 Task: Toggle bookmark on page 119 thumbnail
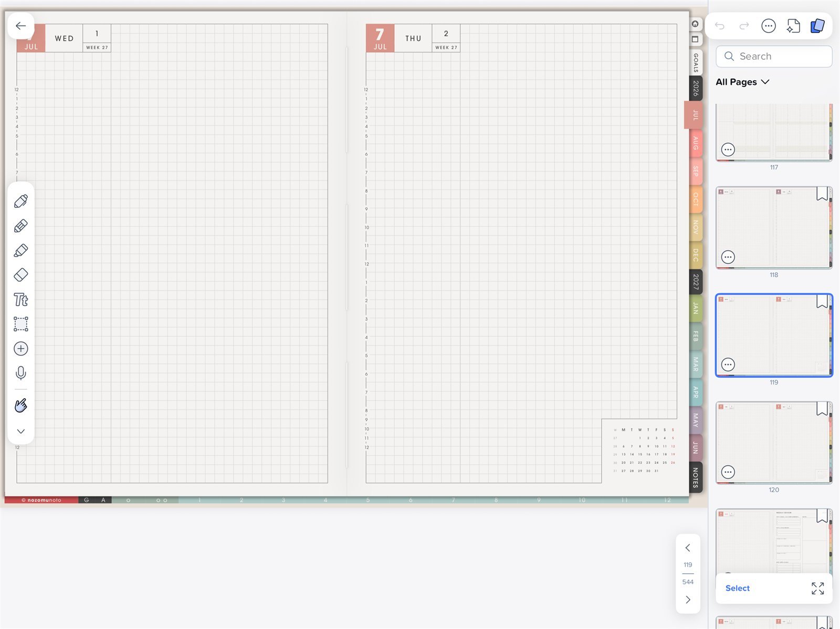822,302
